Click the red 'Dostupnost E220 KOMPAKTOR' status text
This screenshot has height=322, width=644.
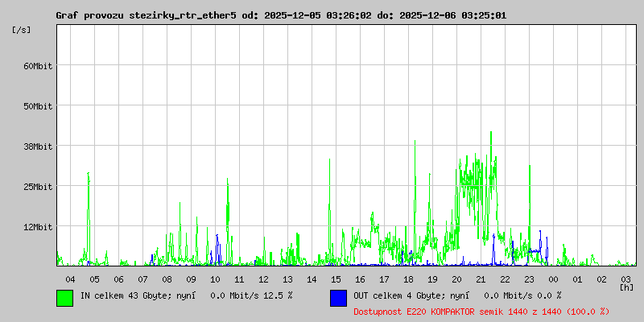click(x=481, y=311)
